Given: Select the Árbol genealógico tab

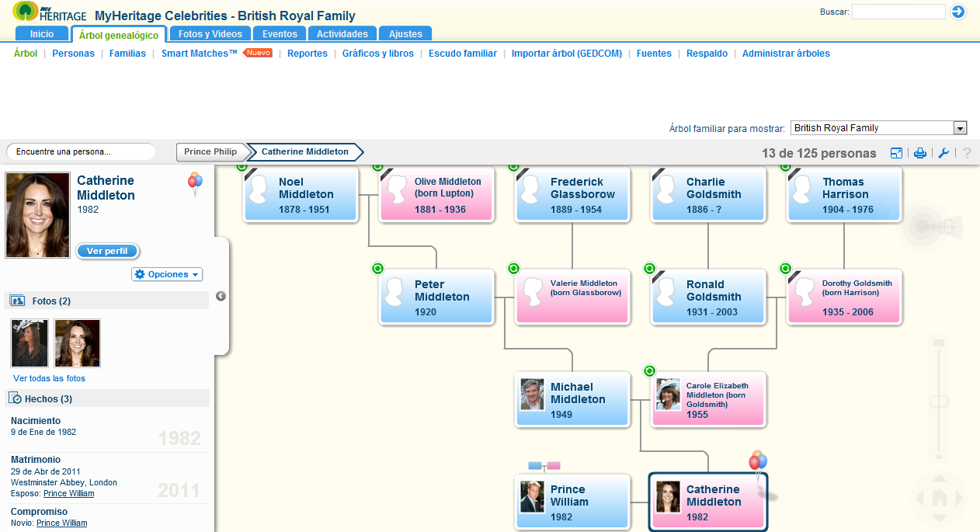Looking at the screenshot, I should [119, 35].
